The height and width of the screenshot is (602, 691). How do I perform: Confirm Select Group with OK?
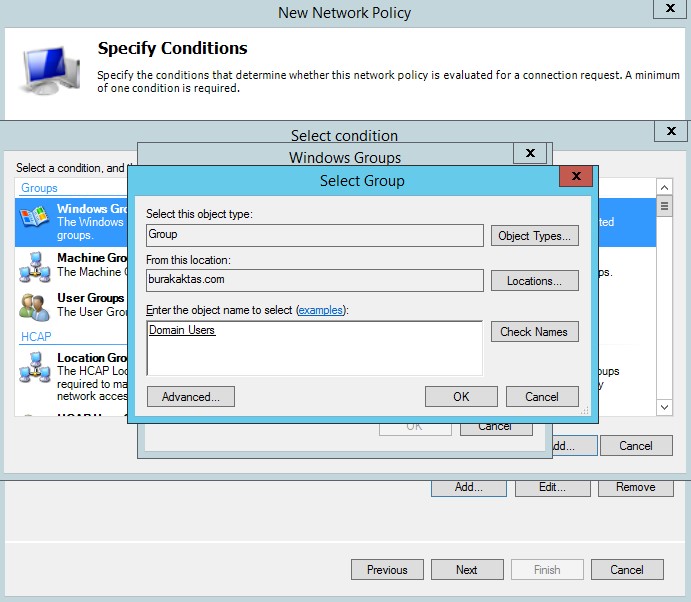point(461,397)
